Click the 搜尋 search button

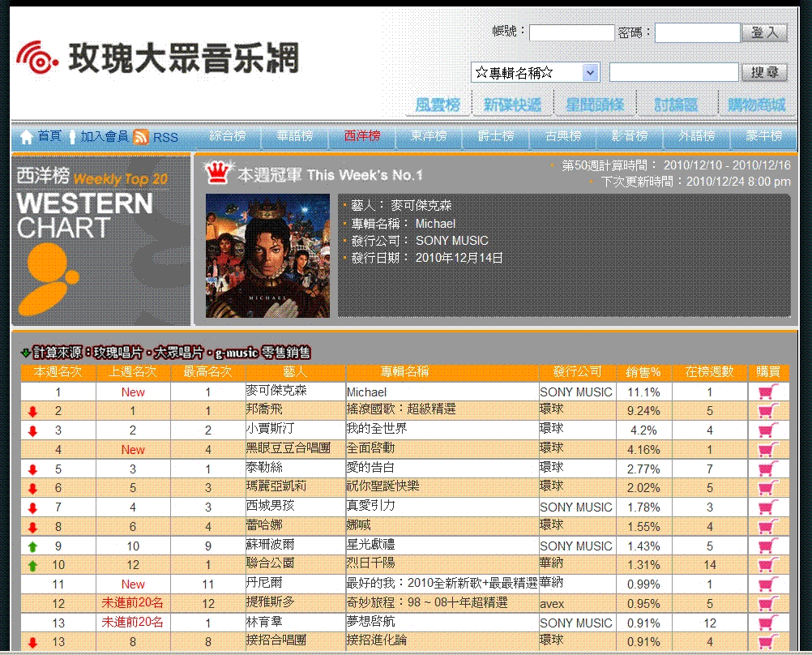coord(765,72)
